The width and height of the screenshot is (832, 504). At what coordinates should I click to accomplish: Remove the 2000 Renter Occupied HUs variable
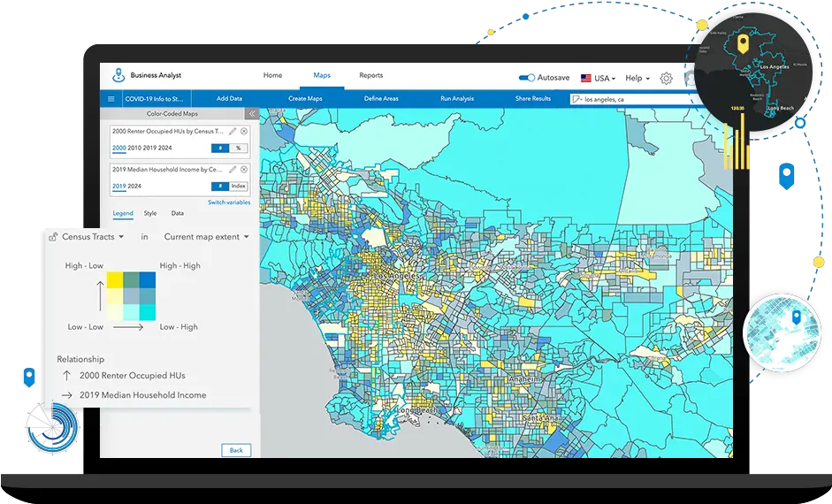[x=243, y=131]
